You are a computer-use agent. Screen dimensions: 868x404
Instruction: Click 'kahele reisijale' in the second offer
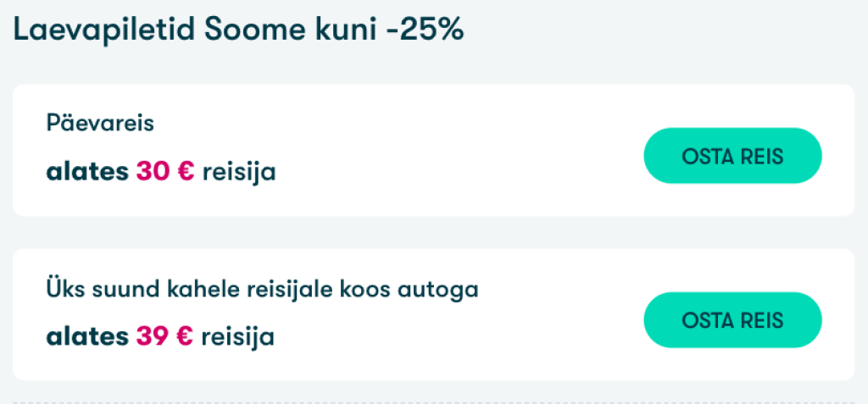click(x=245, y=289)
